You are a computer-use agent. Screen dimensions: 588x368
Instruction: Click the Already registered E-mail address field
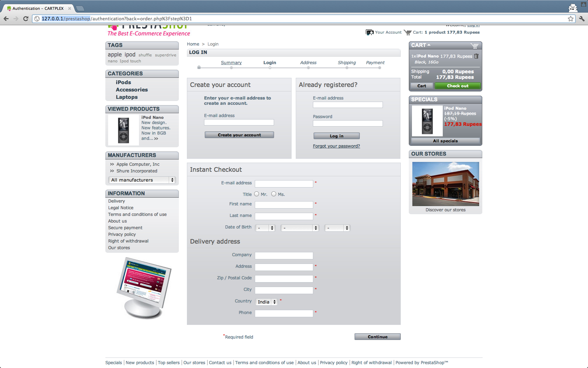[x=348, y=105]
